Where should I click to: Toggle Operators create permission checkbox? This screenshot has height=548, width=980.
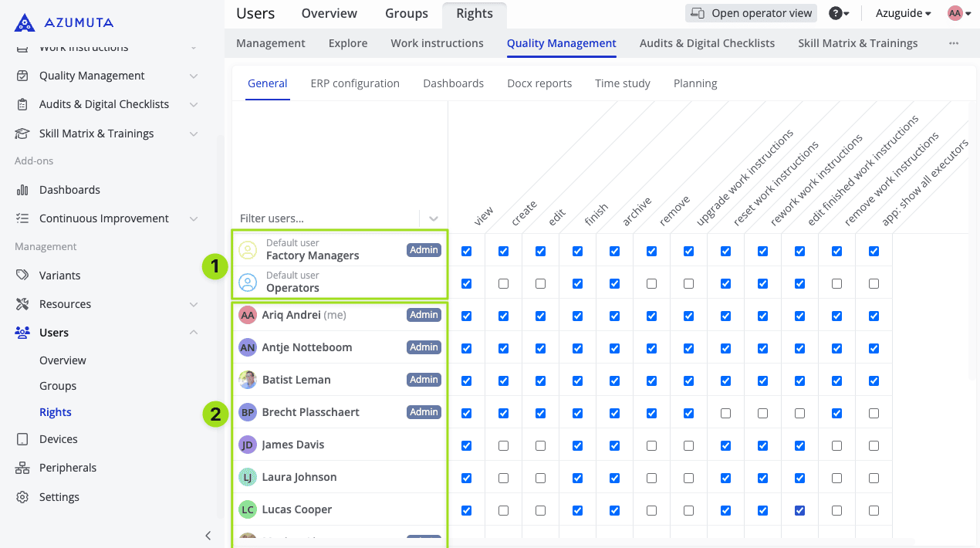point(503,284)
